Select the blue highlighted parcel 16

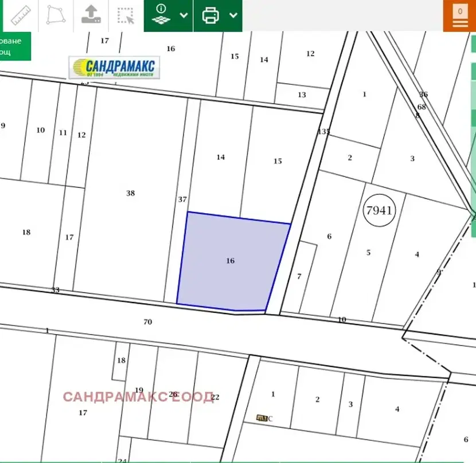(230, 261)
